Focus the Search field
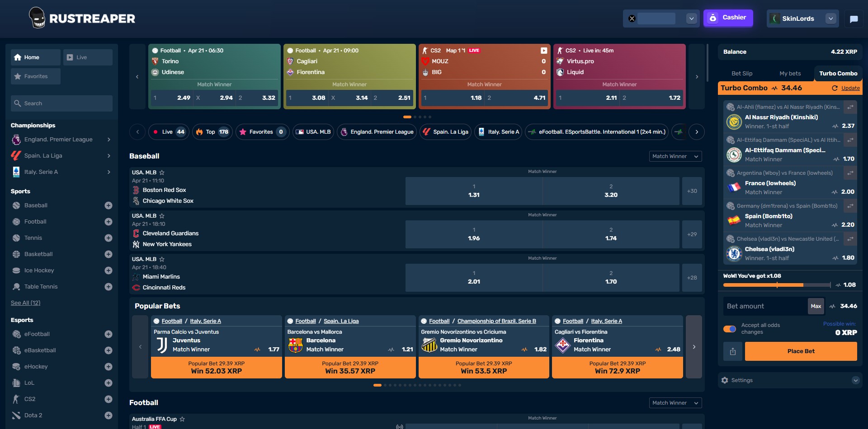 tap(61, 103)
